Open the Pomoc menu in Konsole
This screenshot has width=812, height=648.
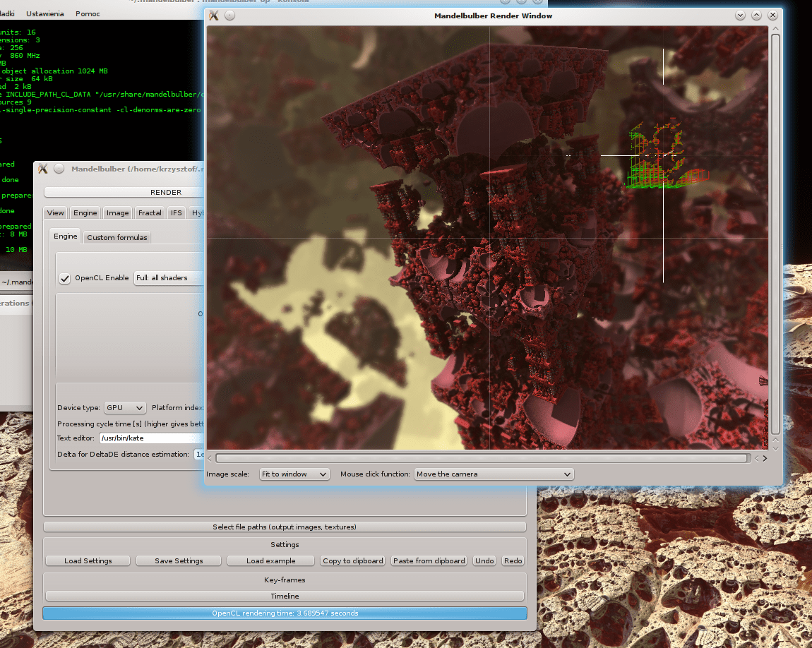click(x=88, y=13)
